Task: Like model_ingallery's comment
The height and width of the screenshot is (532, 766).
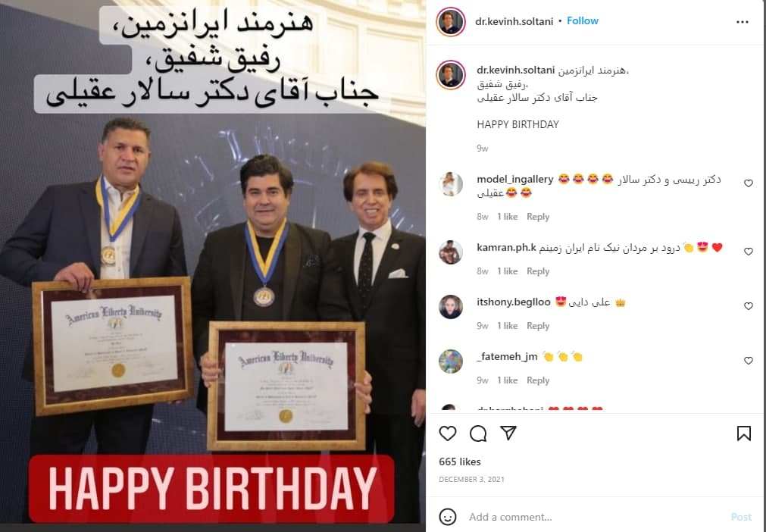Action: pos(749,183)
